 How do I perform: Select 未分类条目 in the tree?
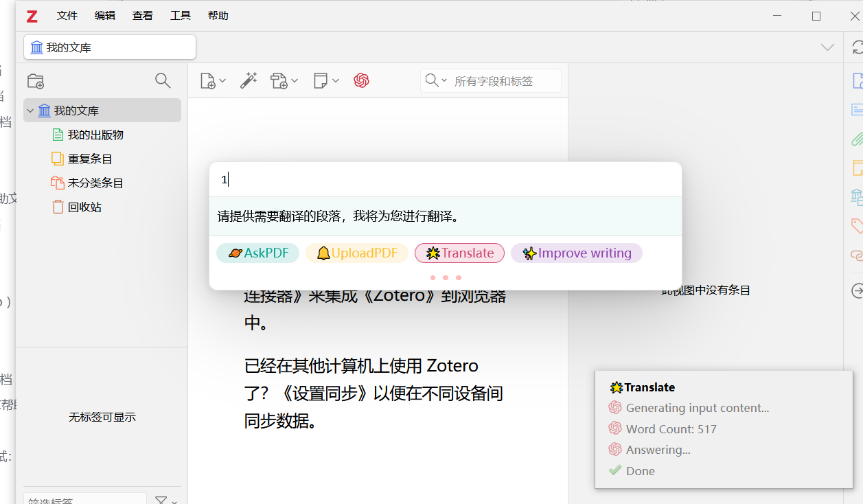pyautogui.click(x=95, y=183)
